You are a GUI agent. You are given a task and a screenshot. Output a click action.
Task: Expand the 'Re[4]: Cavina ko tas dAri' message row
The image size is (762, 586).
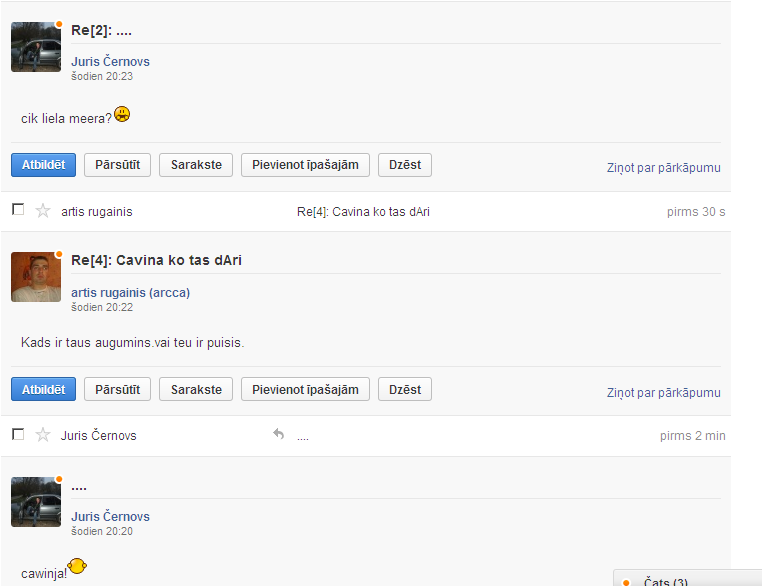click(x=363, y=212)
